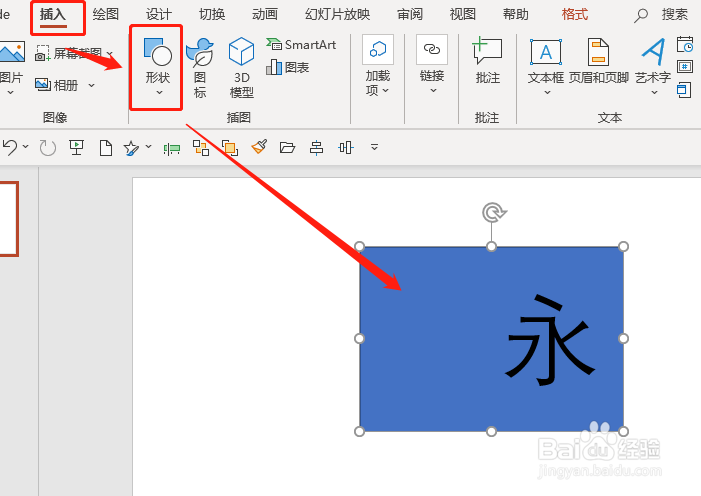Click the star animation icon
The height and width of the screenshot is (496, 701).
(131, 148)
